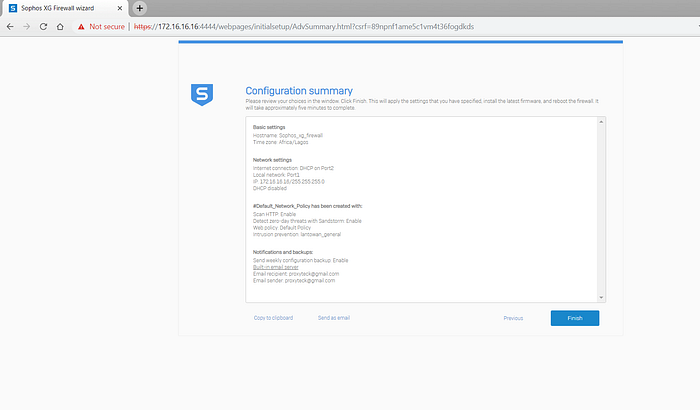Close the Sophos XG Firewall wizard tab

click(120, 8)
